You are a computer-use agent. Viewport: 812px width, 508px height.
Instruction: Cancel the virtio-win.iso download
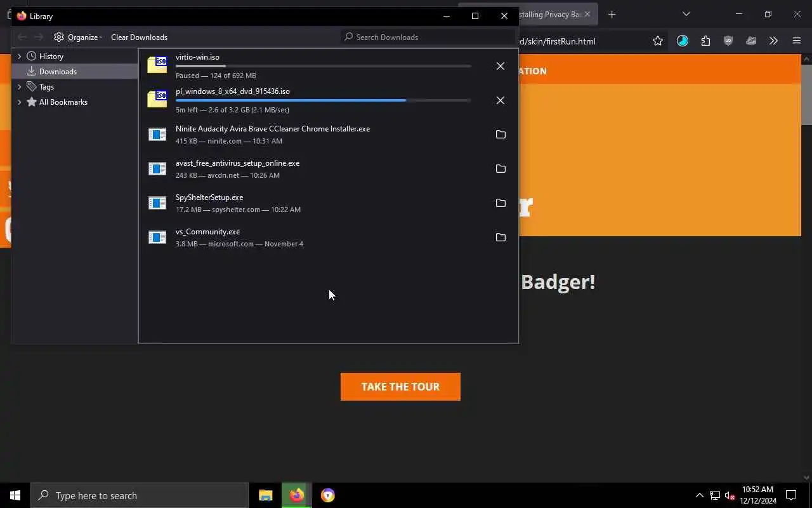[x=501, y=66]
